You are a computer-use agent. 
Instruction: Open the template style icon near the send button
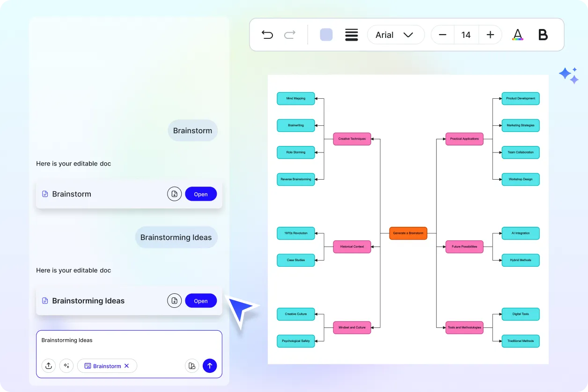[x=192, y=366]
